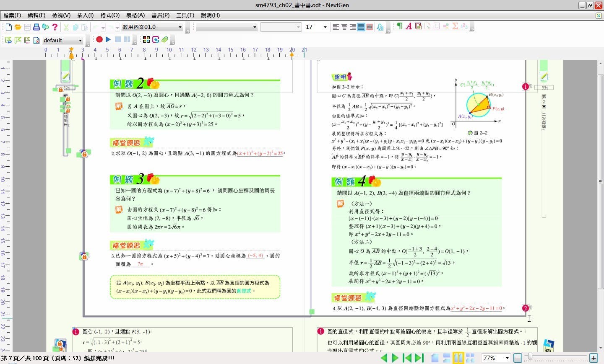
Task: Open the 教用內文01.0 paragraph style dropdown
Action: tap(180, 27)
